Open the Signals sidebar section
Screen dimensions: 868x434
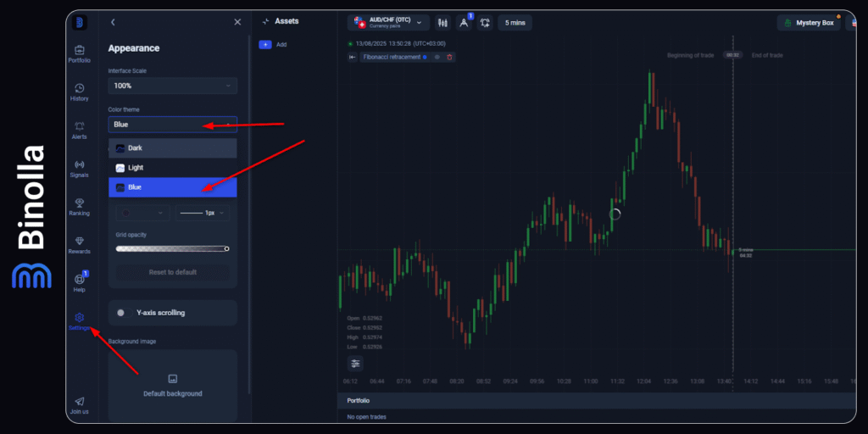pos(80,168)
